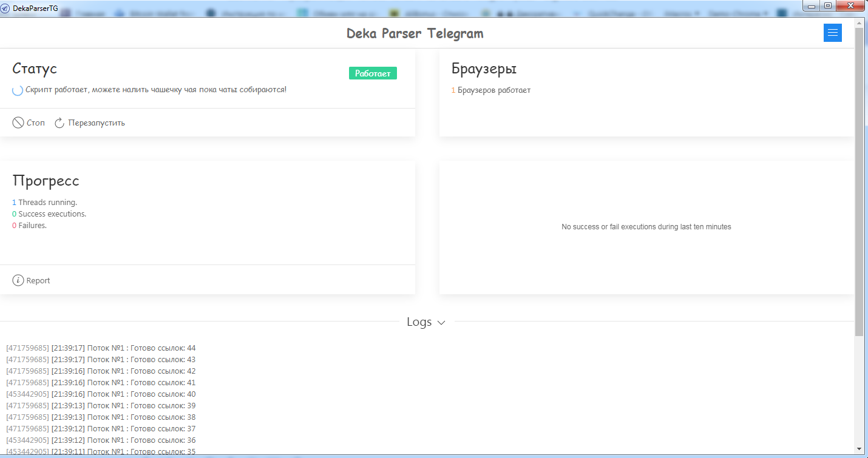The image size is (868, 458).
Task: Click the green Работает status badge
Action: pos(373,73)
